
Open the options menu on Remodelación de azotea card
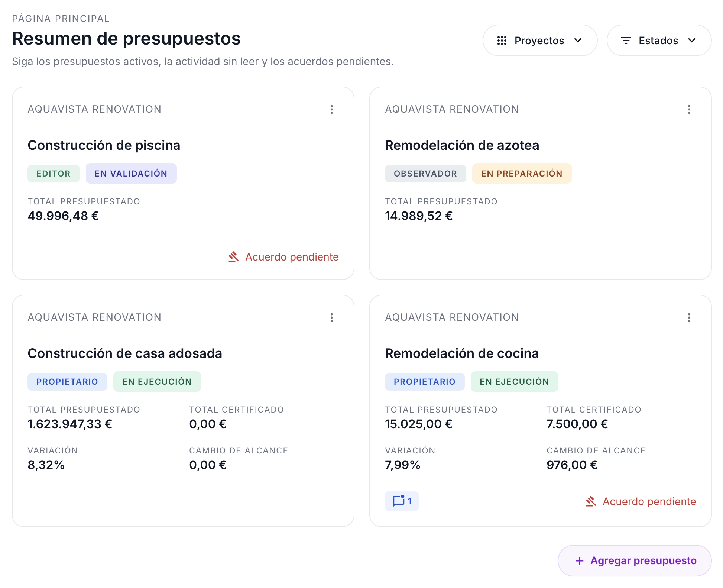pyautogui.click(x=689, y=109)
